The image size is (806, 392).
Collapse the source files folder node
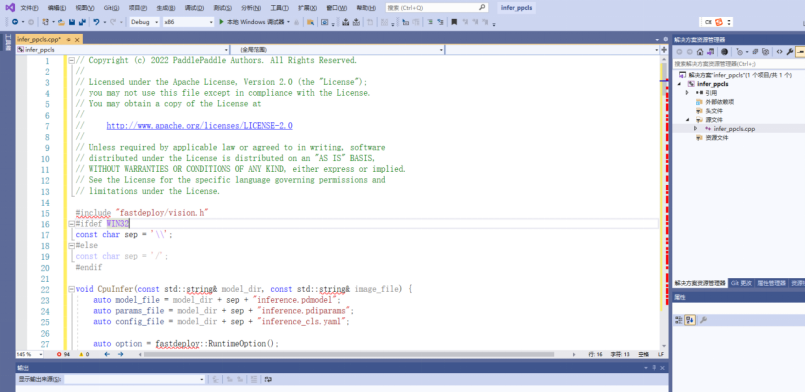pyautogui.click(x=687, y=120)
